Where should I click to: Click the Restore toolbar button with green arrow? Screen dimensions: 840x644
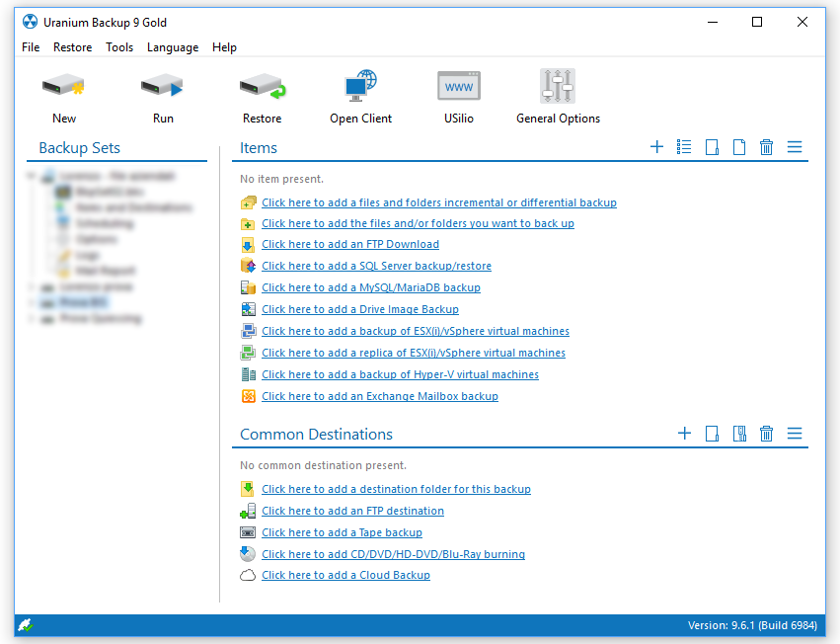pyautogui.click(x=262, y=97)
